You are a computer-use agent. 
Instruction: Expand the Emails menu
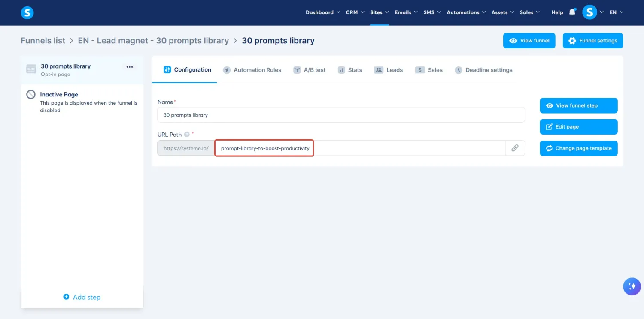pyautogui.click(x=406, y=12)
